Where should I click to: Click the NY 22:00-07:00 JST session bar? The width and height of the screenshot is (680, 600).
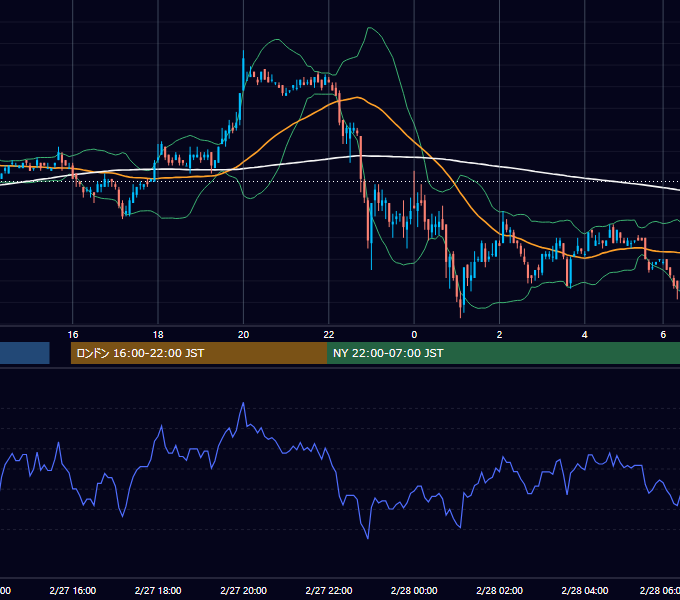[503, 353]
